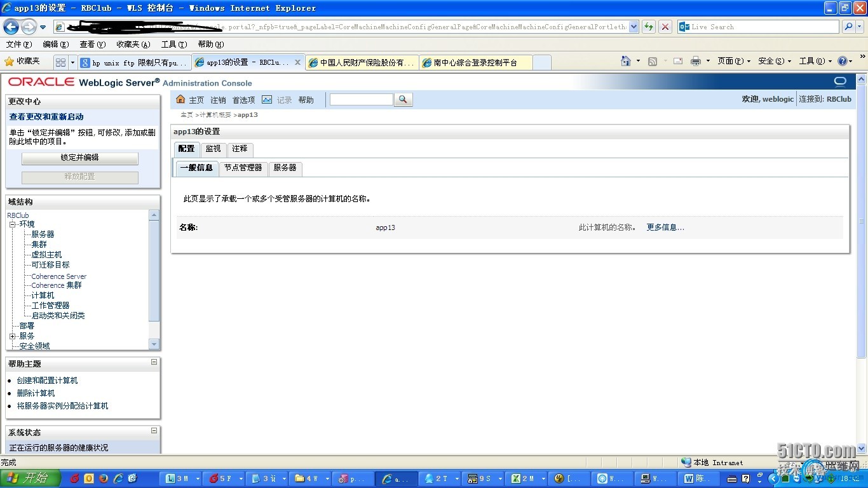Open the address bar history dropdown
The image size is (868, 488).
coord(634,27)
